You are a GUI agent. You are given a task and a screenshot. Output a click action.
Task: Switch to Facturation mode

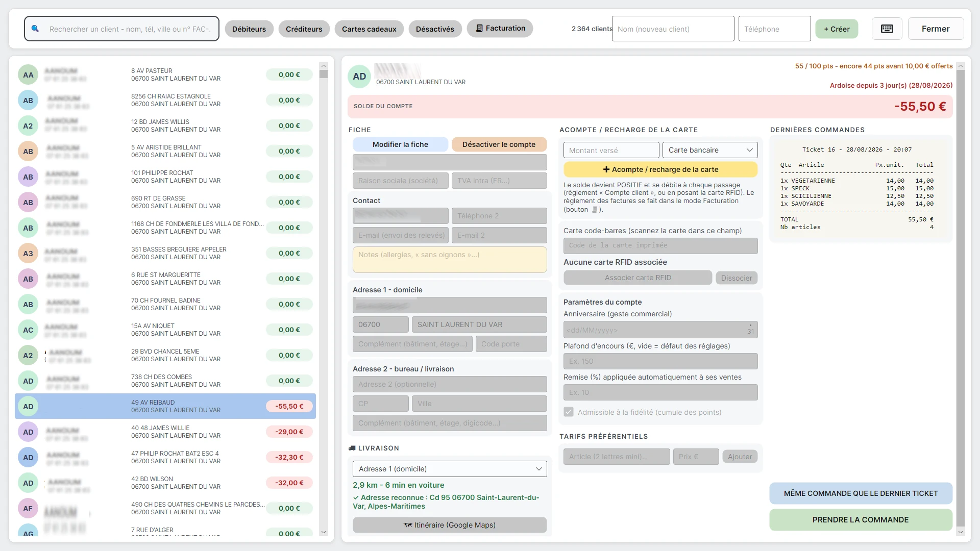500,28
